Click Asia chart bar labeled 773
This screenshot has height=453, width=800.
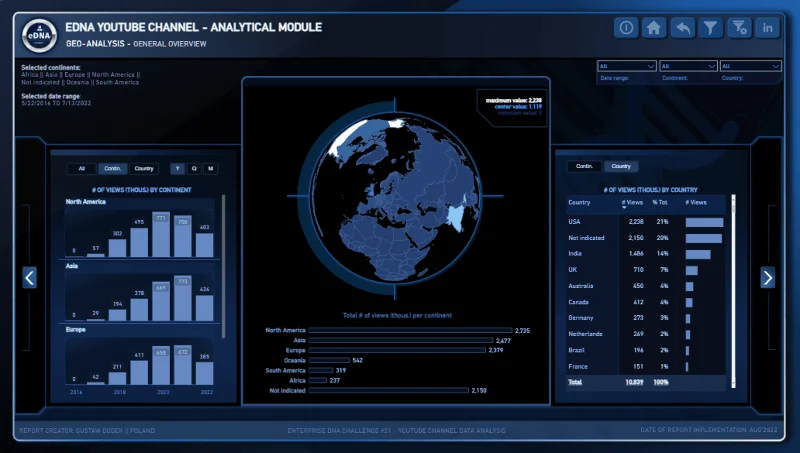coord(183,298)
